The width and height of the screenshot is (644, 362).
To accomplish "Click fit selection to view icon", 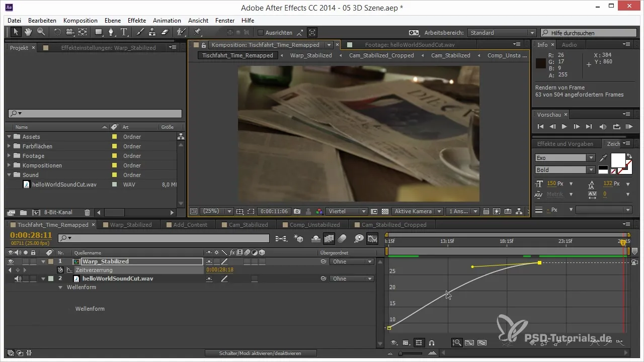I will [469, 343].
